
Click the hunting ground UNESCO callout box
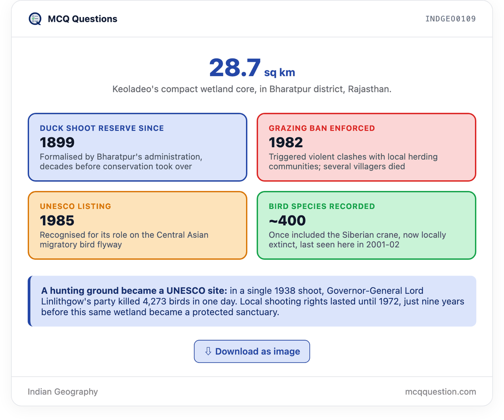pyautogui.click(x=252, y=301)
